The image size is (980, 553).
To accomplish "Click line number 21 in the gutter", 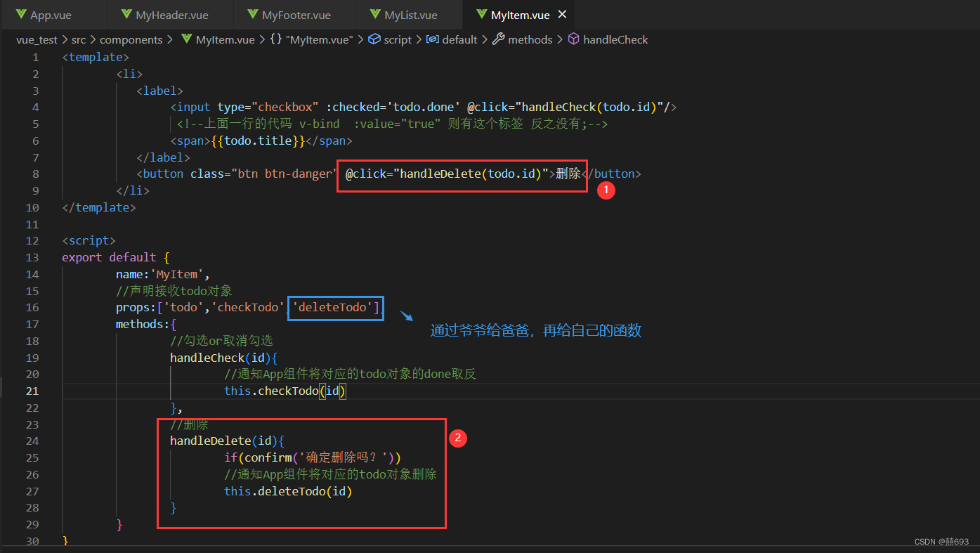I will tap(32, 391).
